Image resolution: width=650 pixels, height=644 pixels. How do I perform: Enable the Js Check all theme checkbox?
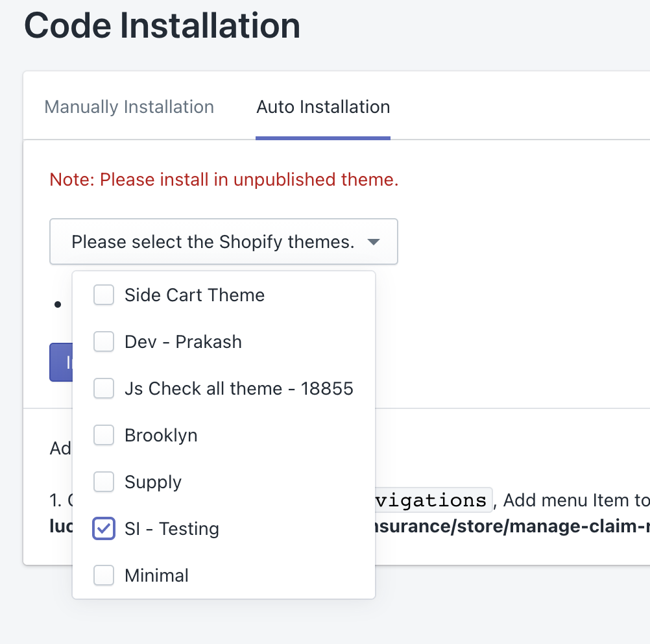tap(104, 389)
